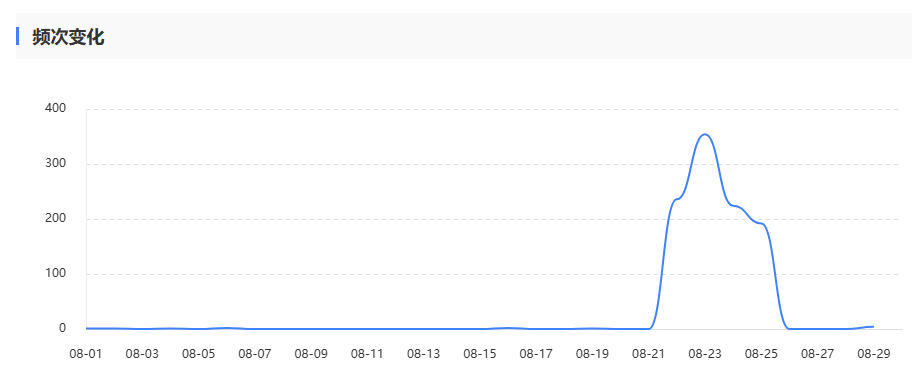Image resolution: width=912 pixels, height=390 pixels.
Task: Click the 08-11 x-axis label
Action: coord(367,354)
